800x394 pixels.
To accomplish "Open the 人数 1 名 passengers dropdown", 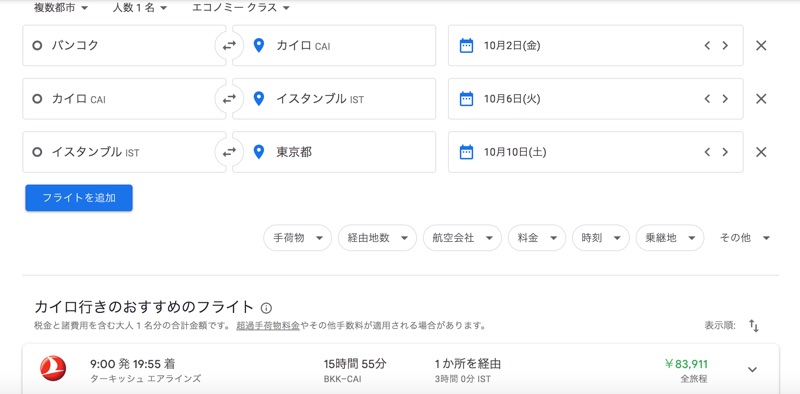I will tap(140, 8).
